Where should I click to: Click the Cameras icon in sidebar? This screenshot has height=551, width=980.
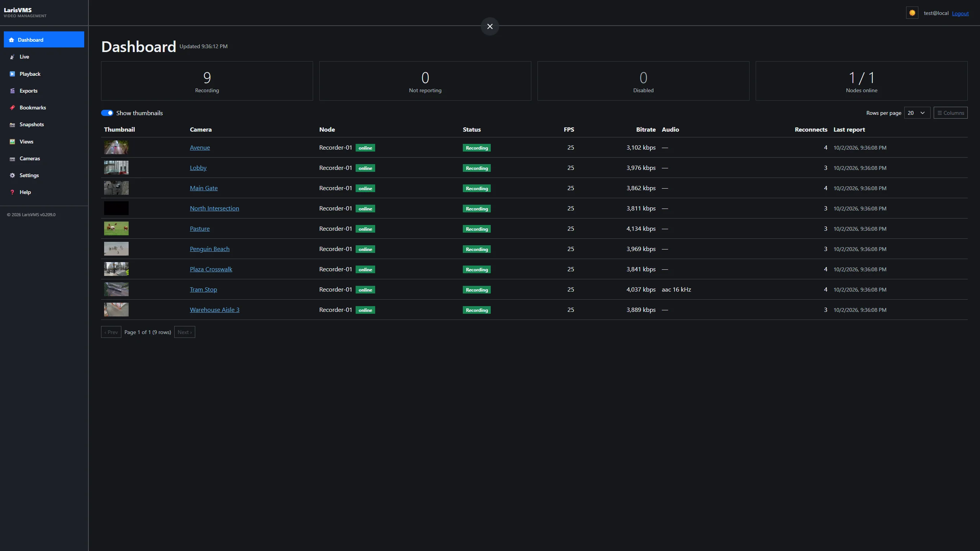click(x=12, y=159)
